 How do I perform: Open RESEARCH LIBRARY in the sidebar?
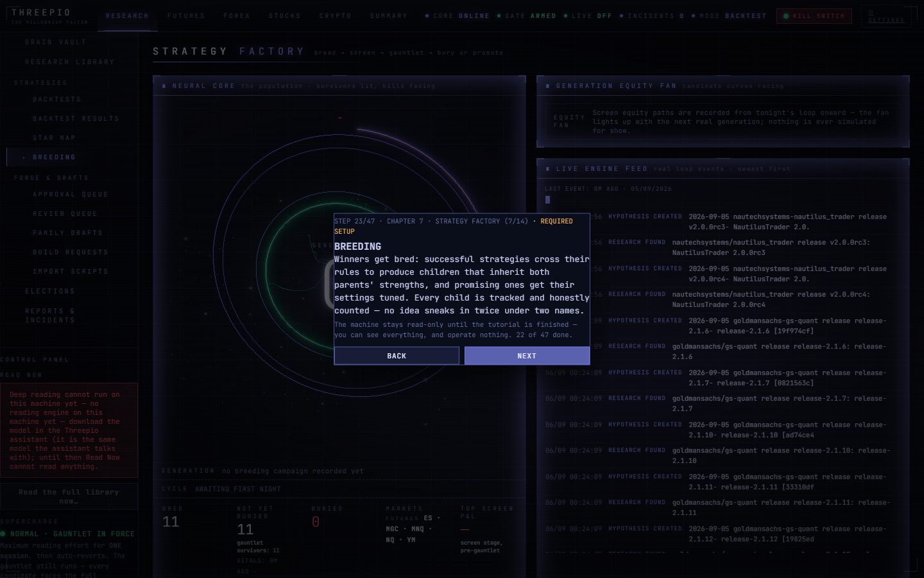70,62
